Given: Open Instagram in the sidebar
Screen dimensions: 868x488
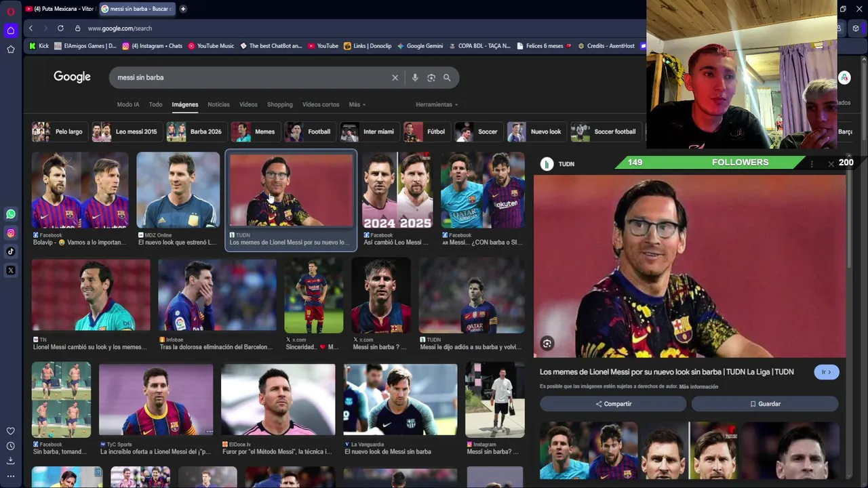Looking at the screenshot, I should (10, 233).
